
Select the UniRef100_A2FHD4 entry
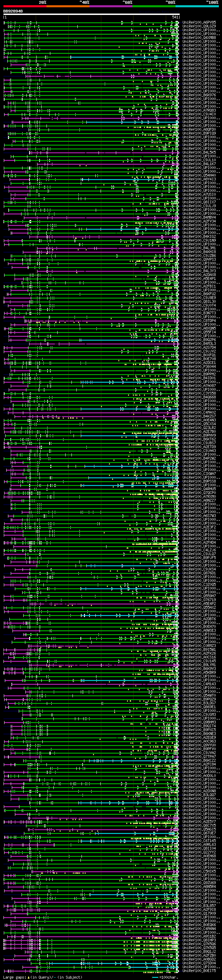[199, 543]
